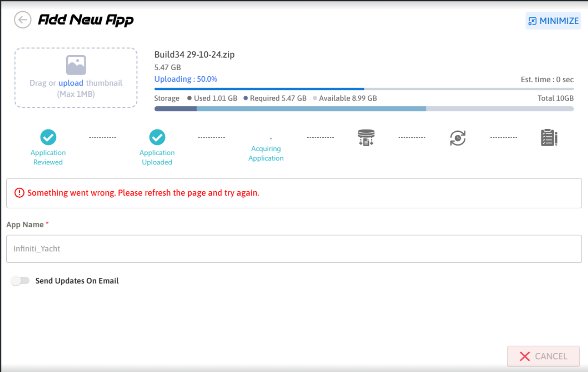Click the Build34 29-10-24.zip file name
The height and width of the screenshot is (372, 588).
(x=194, y=55)
